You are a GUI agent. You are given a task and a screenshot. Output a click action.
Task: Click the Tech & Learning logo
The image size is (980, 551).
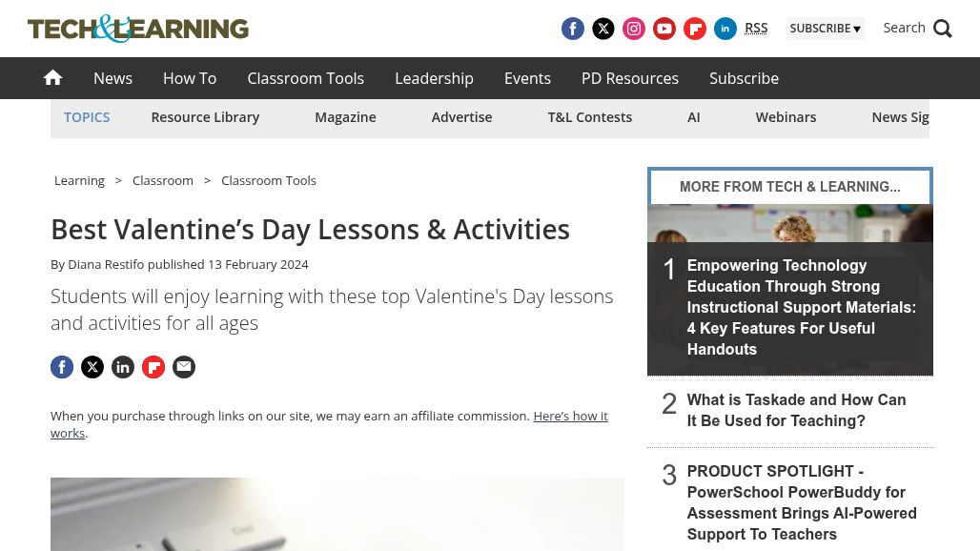tap(138, 29)
